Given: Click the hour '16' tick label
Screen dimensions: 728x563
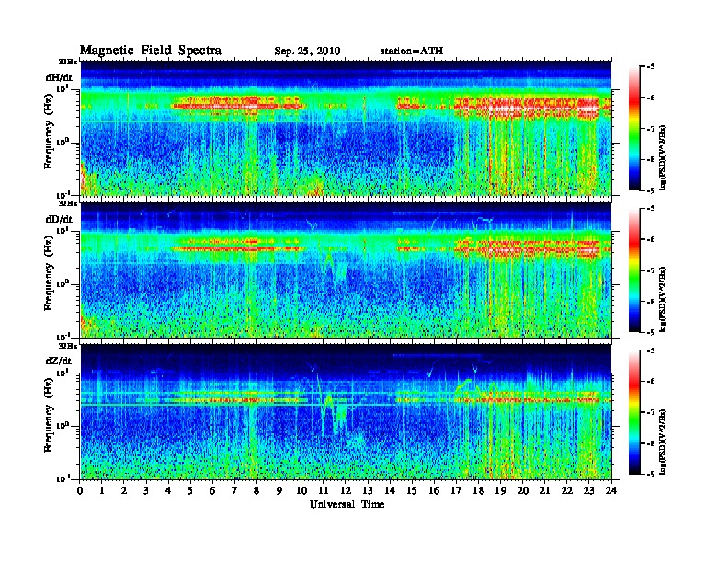Looking at the screenshot, I should click(434, 490).
